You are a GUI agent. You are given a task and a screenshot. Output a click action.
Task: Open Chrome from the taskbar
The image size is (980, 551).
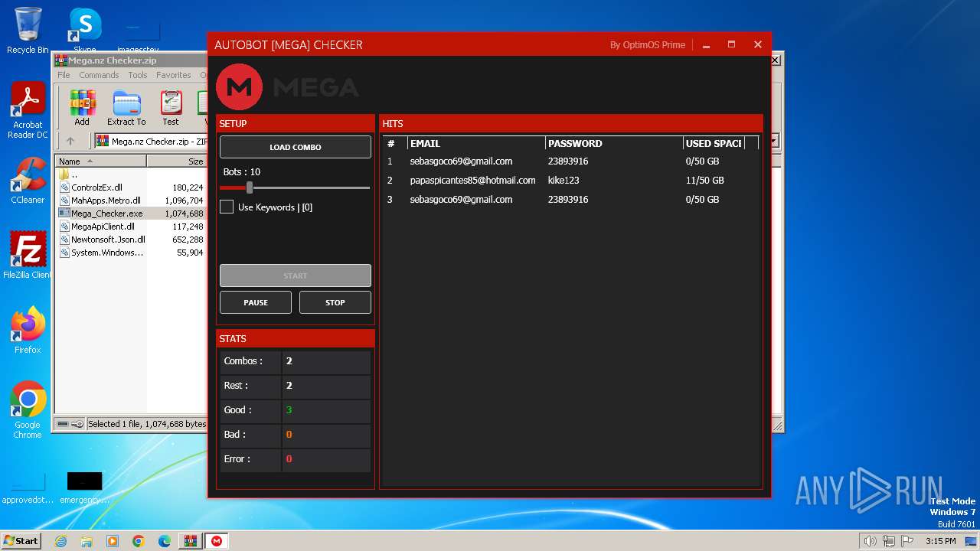coord(139,541)
